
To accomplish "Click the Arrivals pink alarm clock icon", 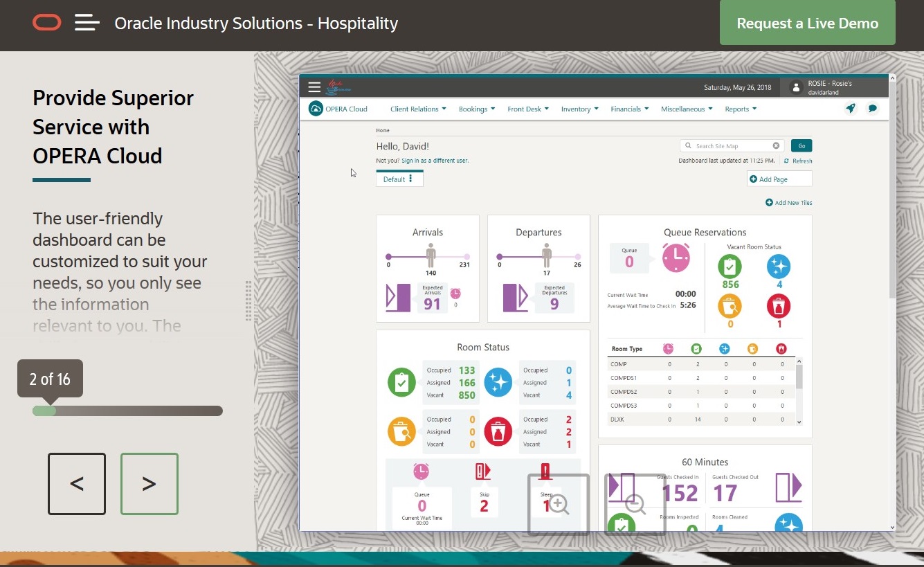I will point(455,294).
